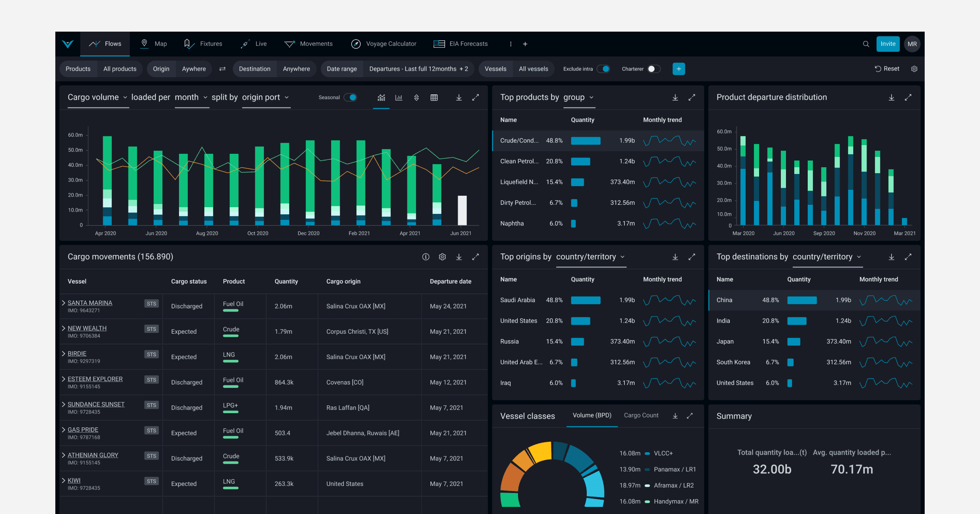The image size is (980, 514).
Task: Switch Vessel classes to Cargo Count tab
Action: pyautogui.click(x=641, y=415)
